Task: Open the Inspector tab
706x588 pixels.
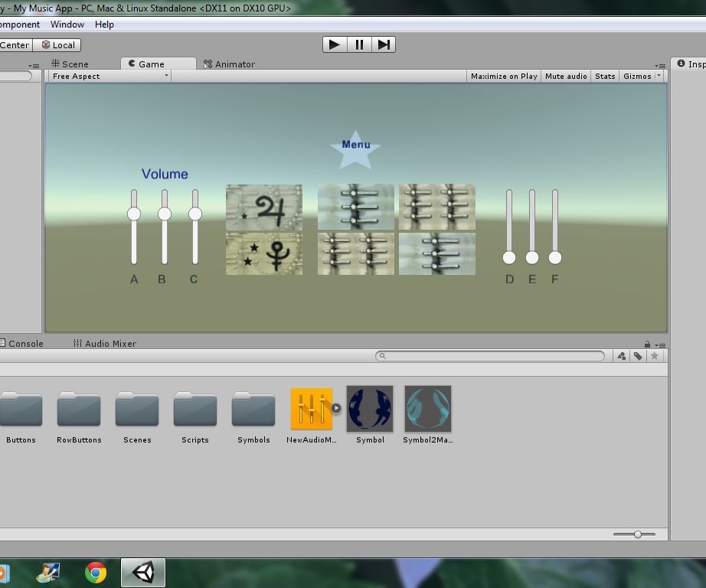Action: 691,64
